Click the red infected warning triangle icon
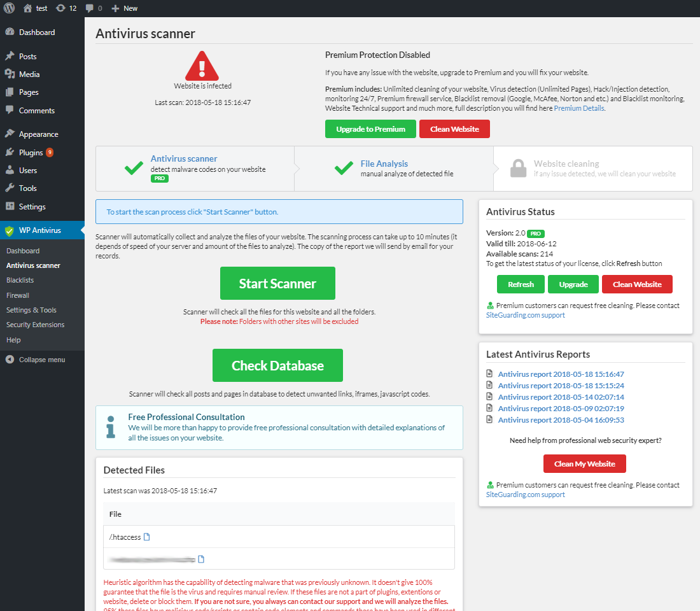Image resolution: width=700 pixels, height=611 pixels. (x=202, y=66)
